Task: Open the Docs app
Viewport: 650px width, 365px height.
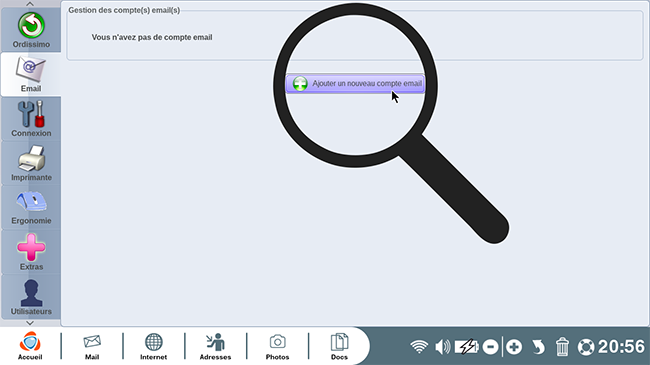Action: pos(339,346)
